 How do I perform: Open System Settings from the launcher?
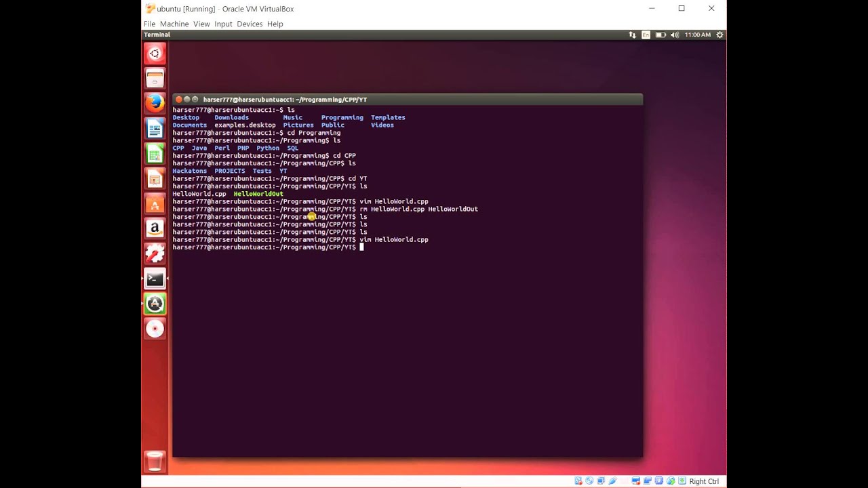[x=155, y=253]
